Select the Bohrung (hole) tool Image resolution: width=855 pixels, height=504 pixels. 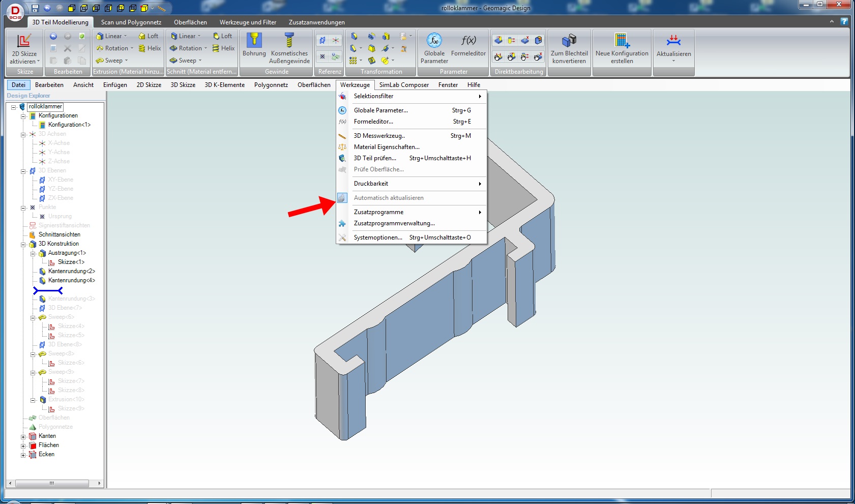[x=254, y=45]
